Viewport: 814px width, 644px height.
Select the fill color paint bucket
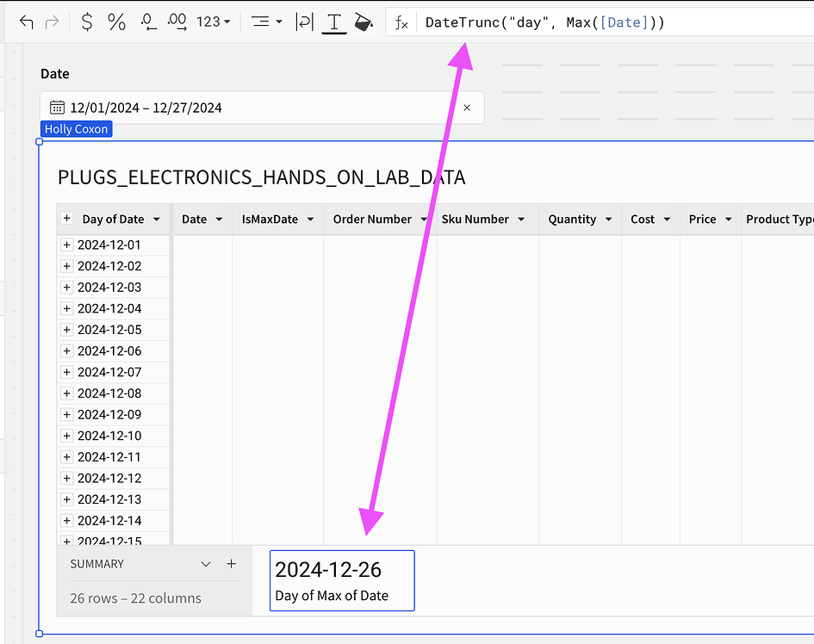[363, 22]
